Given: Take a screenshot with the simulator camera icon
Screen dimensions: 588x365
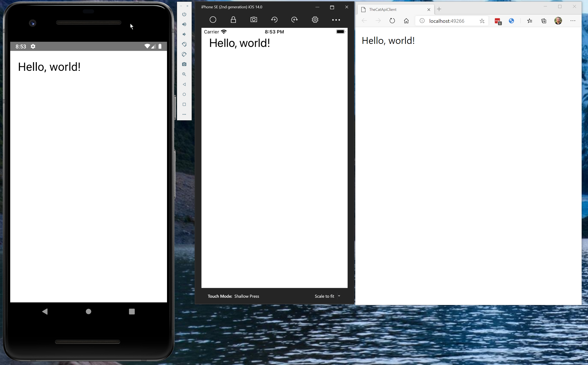Looking at the screenshot, I should tap(254, 20).
